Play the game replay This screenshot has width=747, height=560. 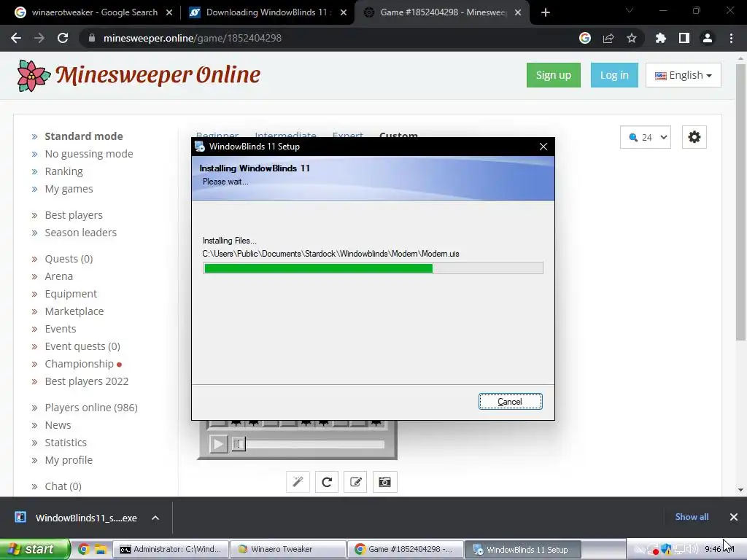click(218, 444)
